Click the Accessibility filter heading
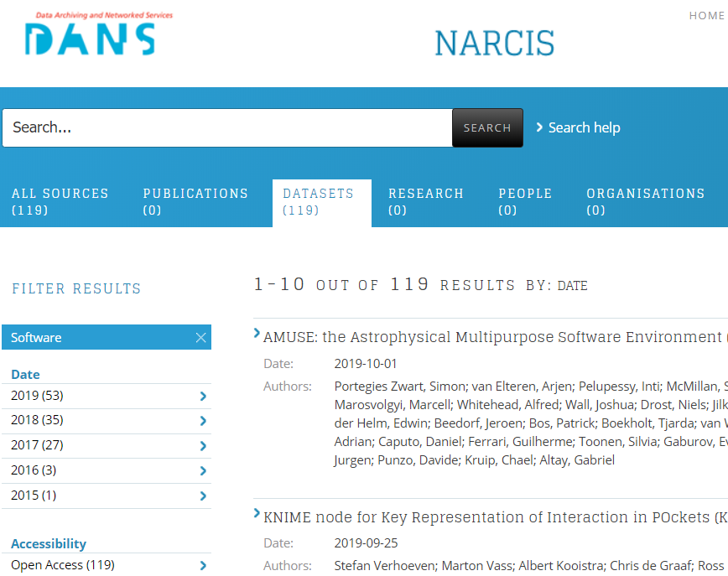Screen dimensions: 728x576 (x=49, y=543)
